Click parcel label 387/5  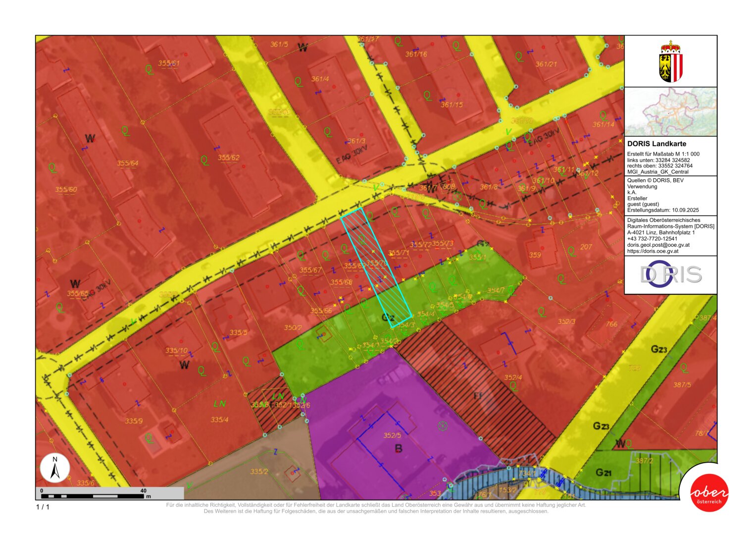point(682,384)
